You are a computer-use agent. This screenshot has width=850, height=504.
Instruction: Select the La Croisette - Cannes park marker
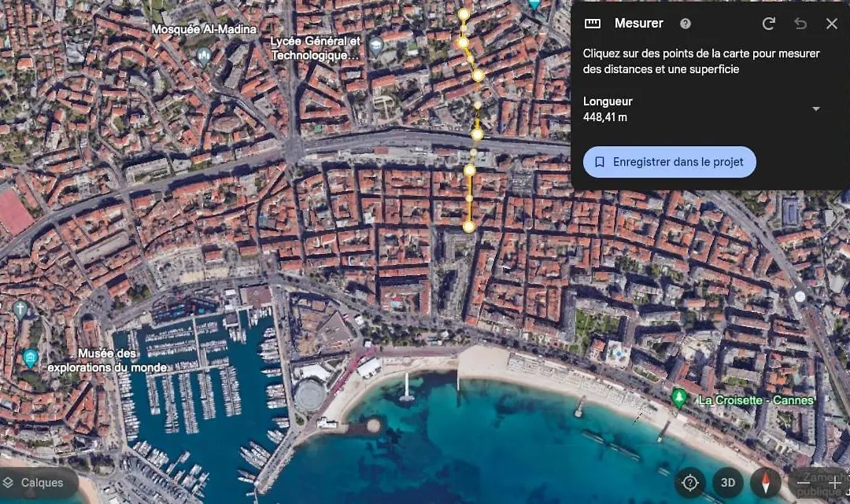[678, 398]
